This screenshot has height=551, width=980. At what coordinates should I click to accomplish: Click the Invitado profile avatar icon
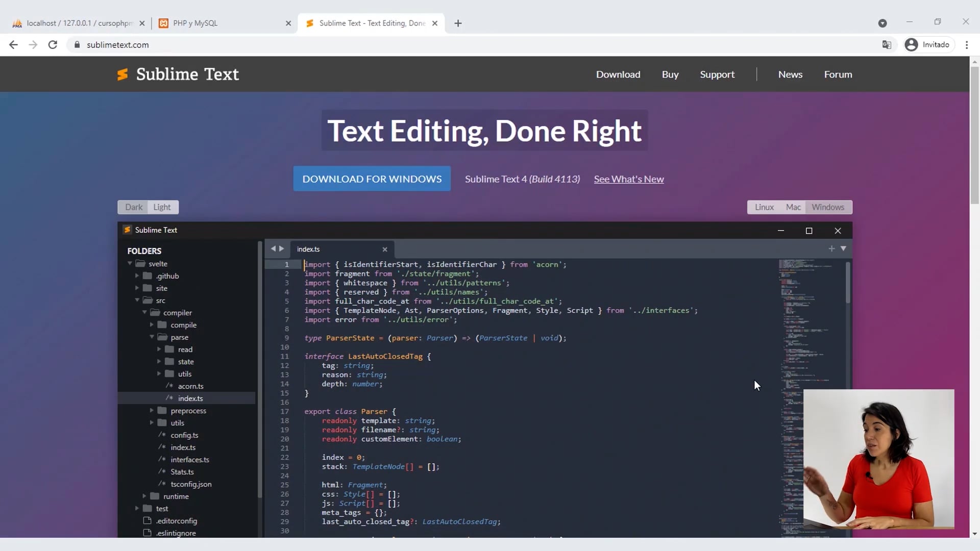tap(912, 44)
